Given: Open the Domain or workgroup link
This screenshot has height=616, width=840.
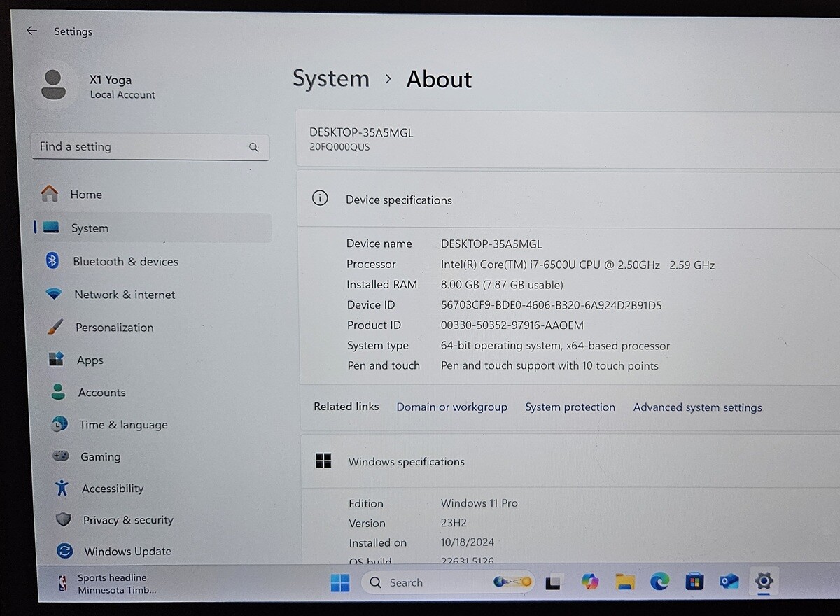Looking at the screenshot, I should tap(451, 407).
